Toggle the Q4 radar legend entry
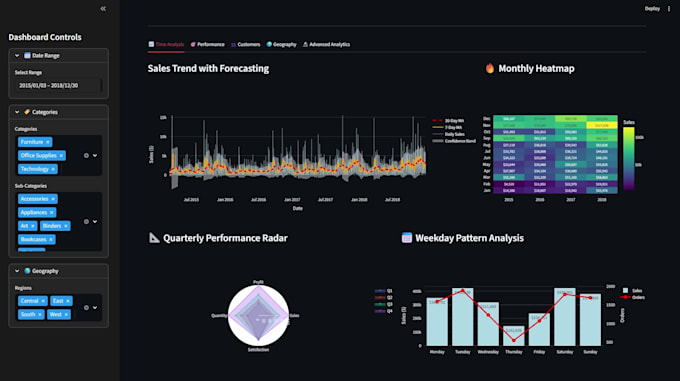The height and width of the screenshot is (381, 680). [383, 311]
